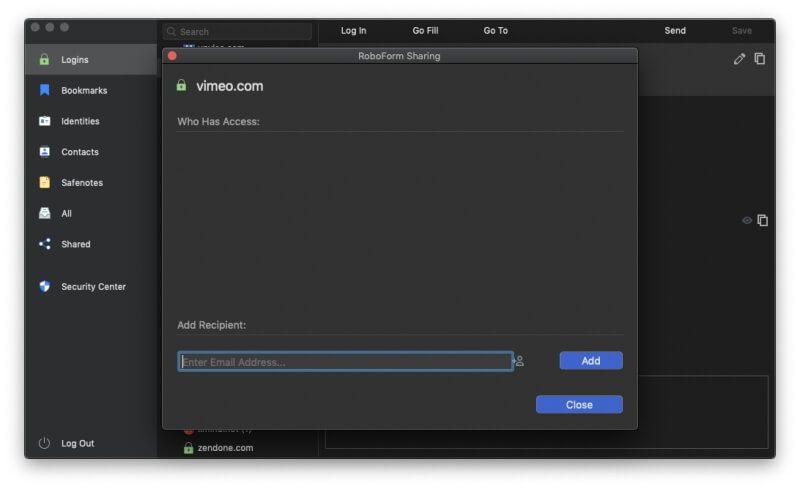The height and width of the screenshot is (489, 800).
Task: Click the Go To toolbar button
Action: pos(496,31)
